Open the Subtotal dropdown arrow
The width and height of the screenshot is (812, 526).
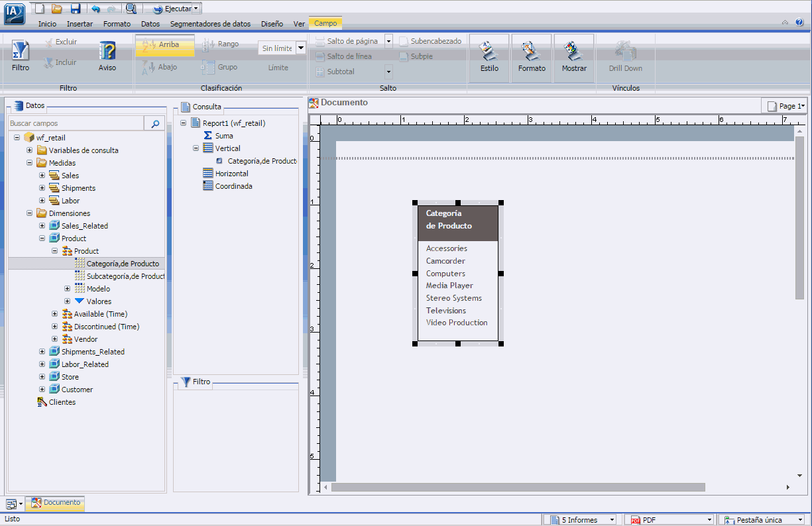tap(388, 72)
